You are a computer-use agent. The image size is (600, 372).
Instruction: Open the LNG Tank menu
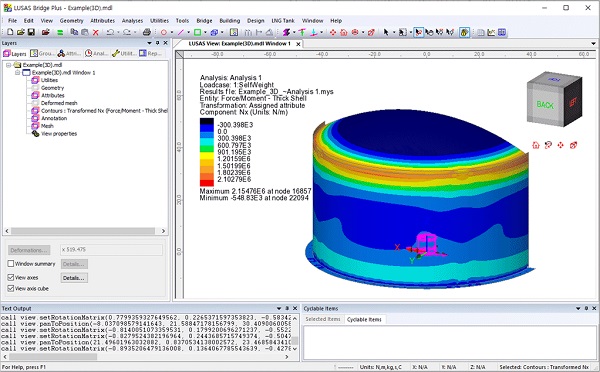(283, 21)
